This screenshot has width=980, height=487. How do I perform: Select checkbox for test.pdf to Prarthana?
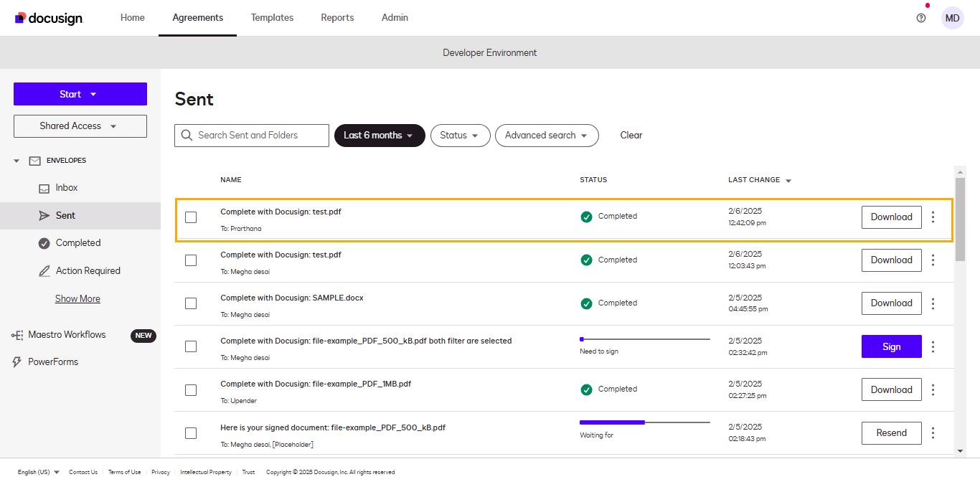coord(191,217)
